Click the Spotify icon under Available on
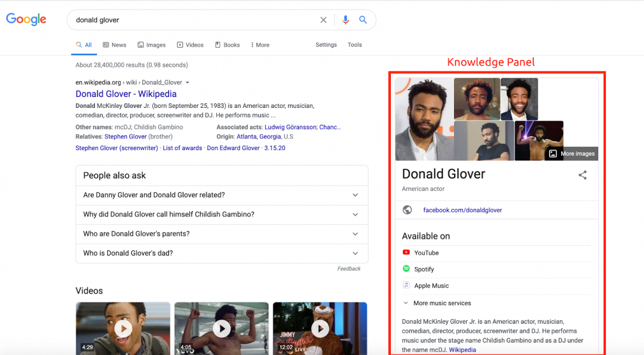The image size is (644, 355). tap(406, 269)
